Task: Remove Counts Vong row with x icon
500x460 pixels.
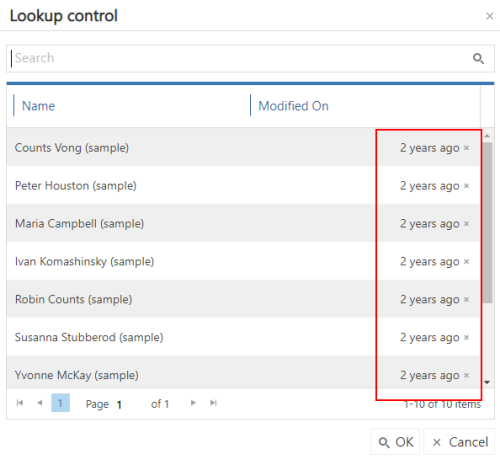Action: click(466, 148)
